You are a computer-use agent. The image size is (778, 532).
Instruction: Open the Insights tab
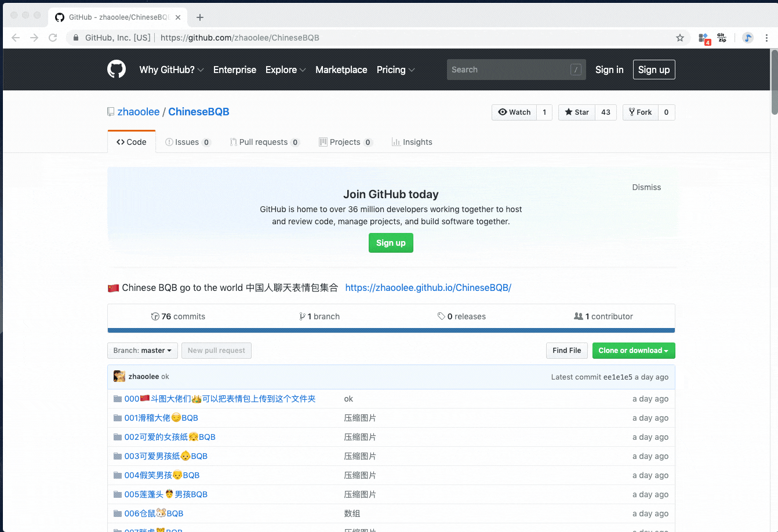412,141
